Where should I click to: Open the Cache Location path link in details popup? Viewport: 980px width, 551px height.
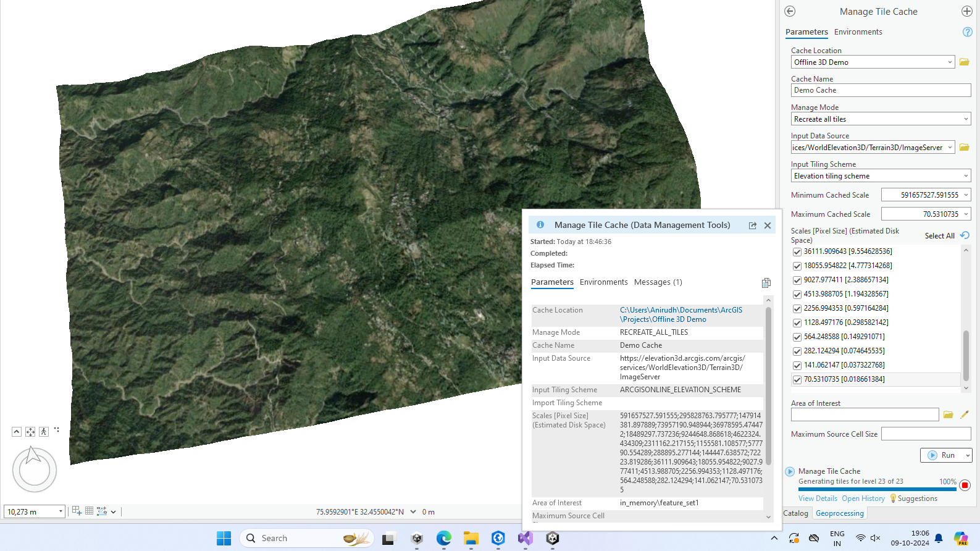pyautogui.click(x=681, y=314)
